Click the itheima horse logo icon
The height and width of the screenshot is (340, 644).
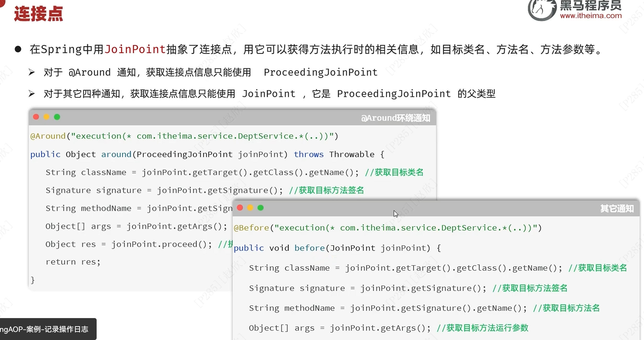pos(542,10)
